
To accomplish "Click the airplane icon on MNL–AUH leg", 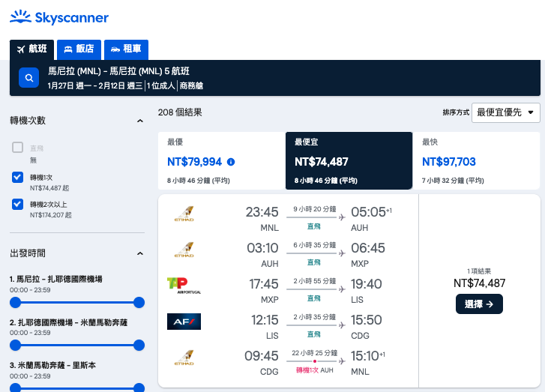I will tap(342, 217).
